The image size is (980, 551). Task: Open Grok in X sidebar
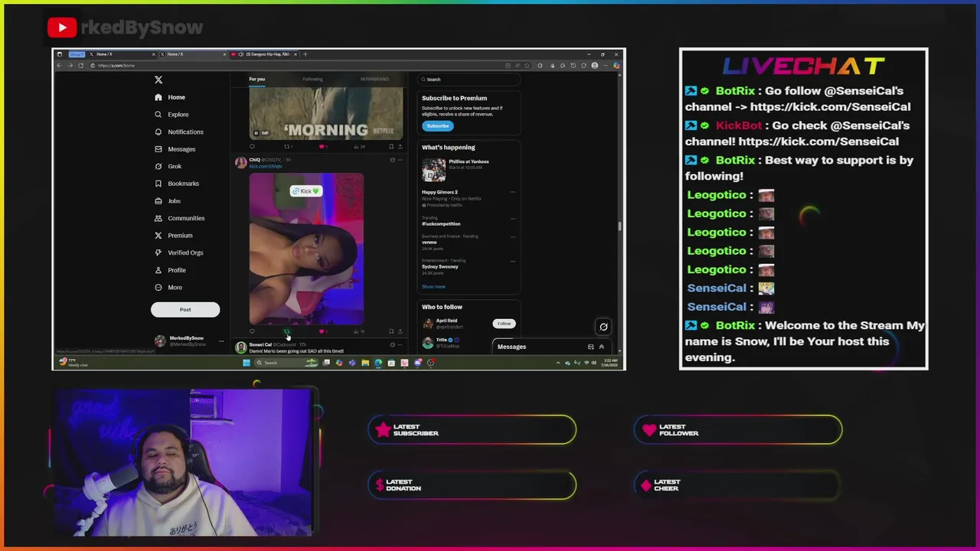point(168,166)
